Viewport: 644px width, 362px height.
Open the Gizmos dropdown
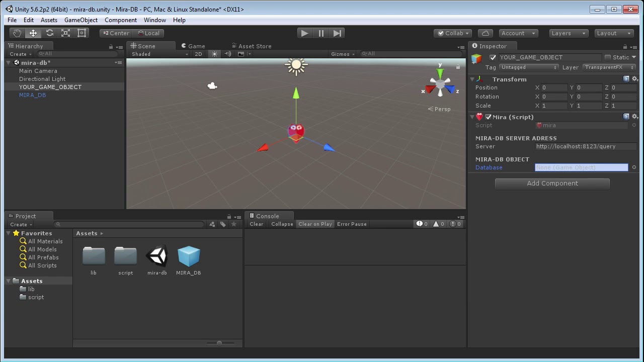coord(343,54)
